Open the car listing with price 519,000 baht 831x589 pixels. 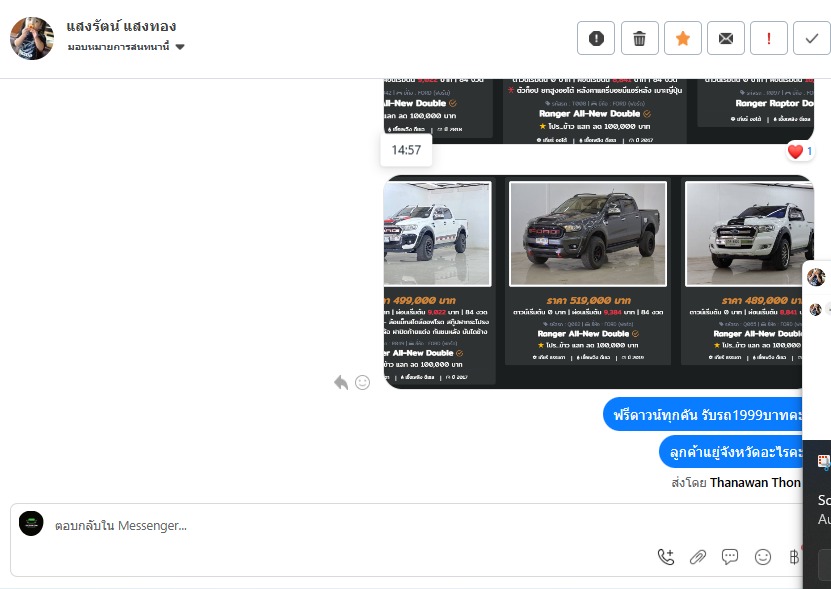tap(588, 271)
